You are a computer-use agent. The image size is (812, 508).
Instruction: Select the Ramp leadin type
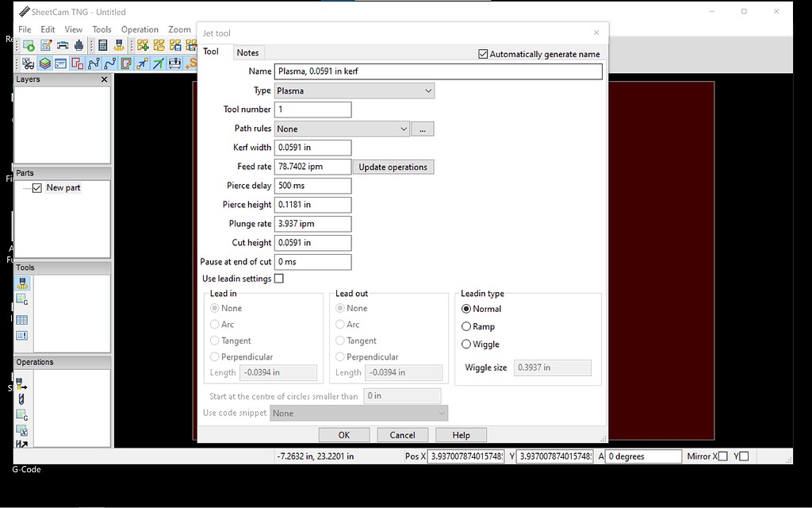pos(466,326)
